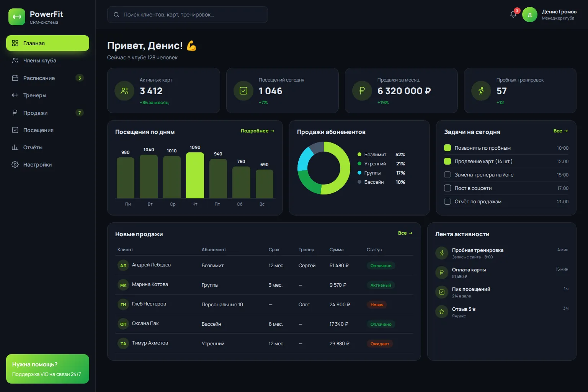Open the Отчёты section

click(47, 147)
